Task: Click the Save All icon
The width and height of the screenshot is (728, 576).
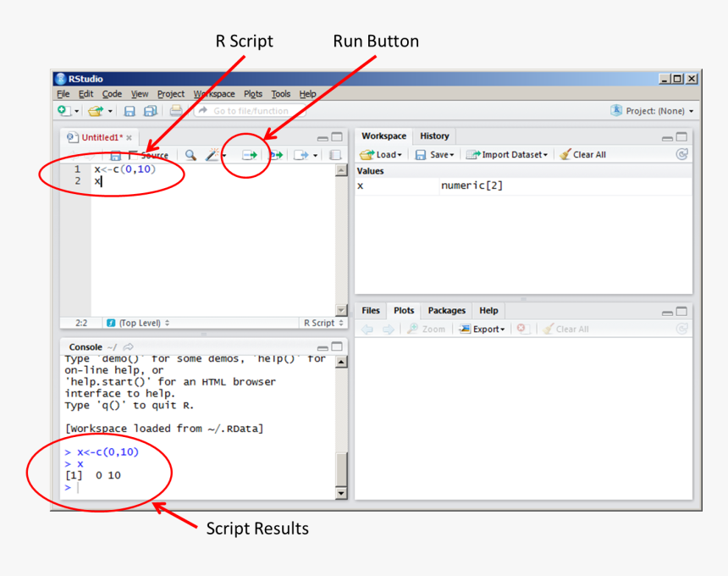Action: click(150, 111)
